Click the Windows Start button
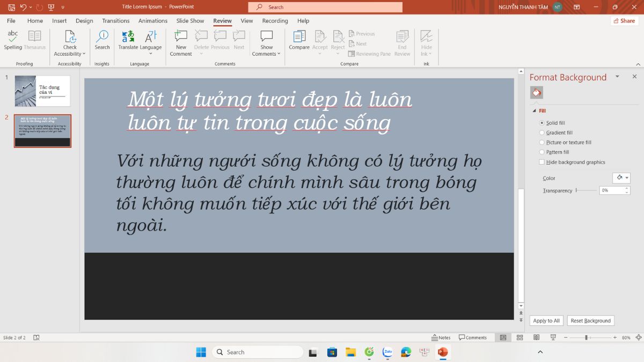Screen dimensions: 644x362 pos(201,352)
